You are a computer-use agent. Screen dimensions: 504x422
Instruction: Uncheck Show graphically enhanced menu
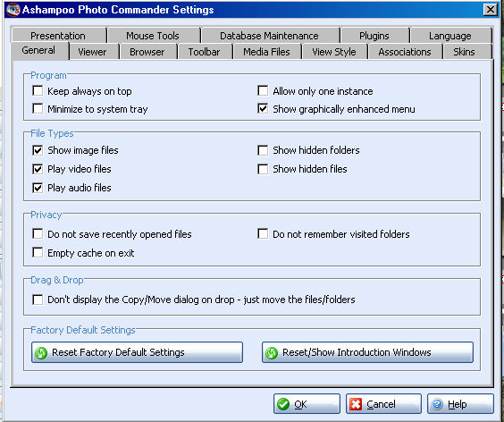point(263,108)
